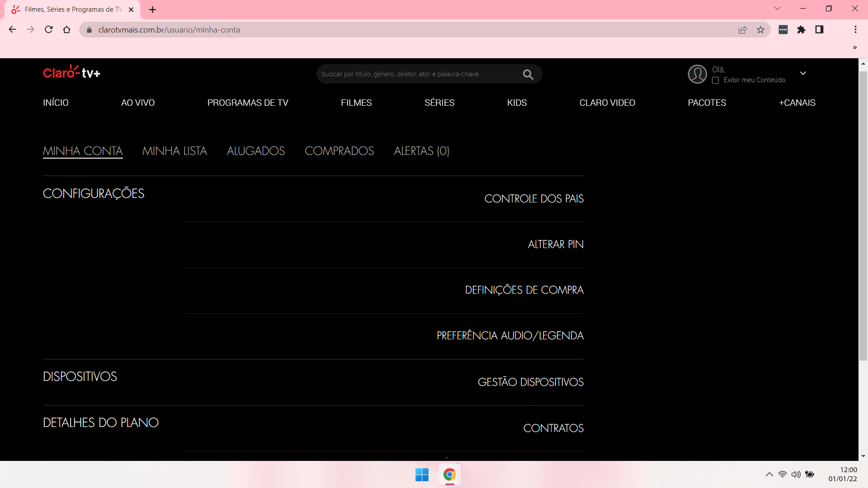Click the share page icon
This screenshot has width=868, height=488.
click(x=742, y=30)
